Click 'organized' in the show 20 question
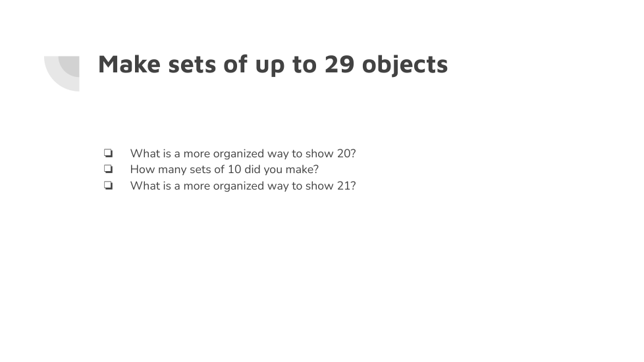The image size is (644, 362). pyautogui.click(x=238, y=153)
